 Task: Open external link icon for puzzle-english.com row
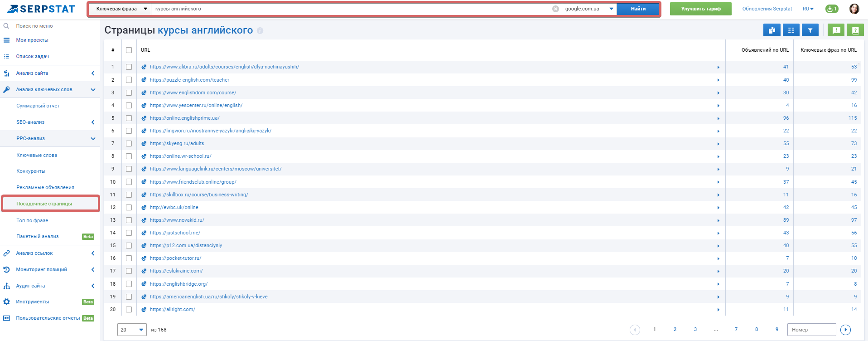click(x=144, y=80)
